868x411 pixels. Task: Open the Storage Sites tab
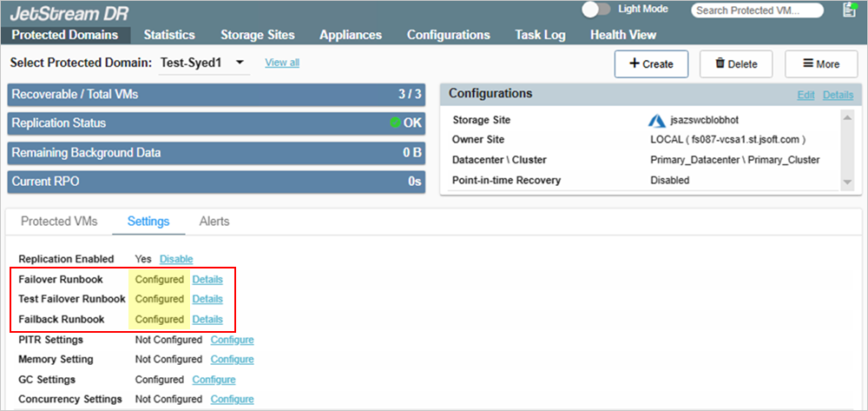pyautogui.click(x=257, y=35)
